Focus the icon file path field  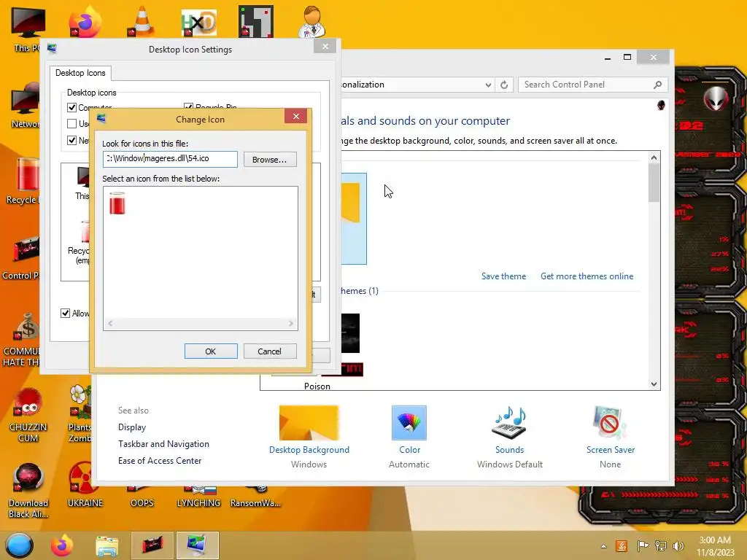pyautogui.click(x=170, y=159)
